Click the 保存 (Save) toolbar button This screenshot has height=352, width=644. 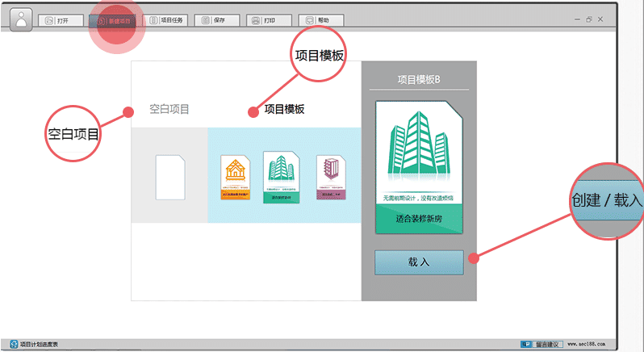[218, 19]
